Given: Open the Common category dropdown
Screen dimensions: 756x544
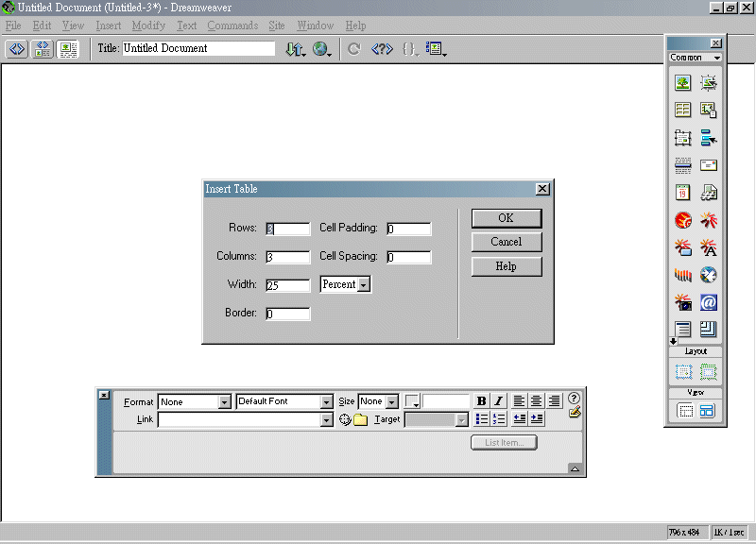Looking at the screenshot, I should (696, 58).
